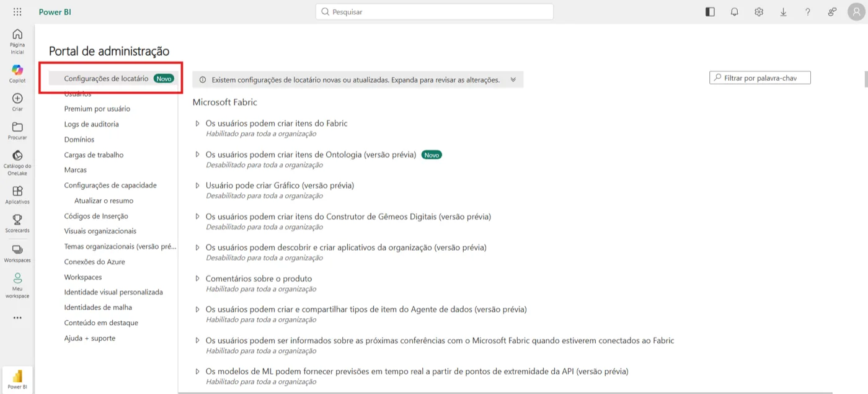The height and width of the screenshot is (394, 868).
Task: Open Temas organizacionais (versão prévia)
Action: point(120,246)
